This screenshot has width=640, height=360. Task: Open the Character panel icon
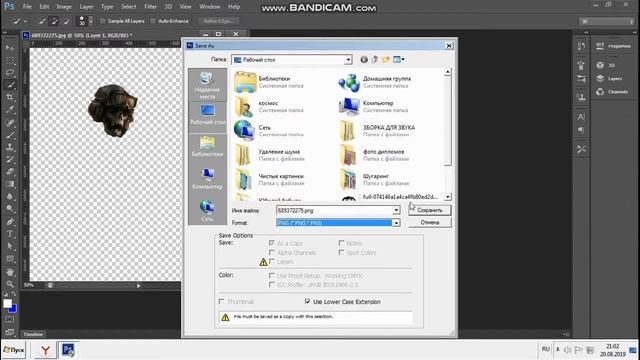581,118
